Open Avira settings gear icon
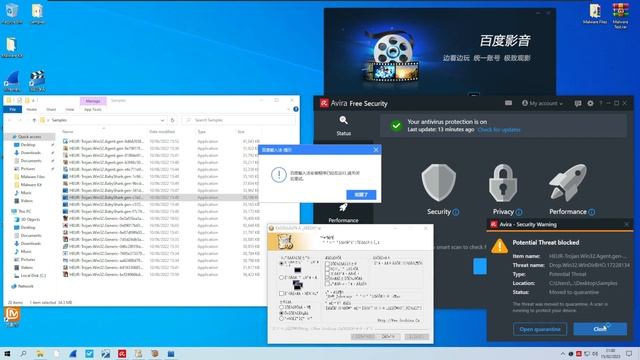Viewport: 640px width, 360px height. point(590,103)
